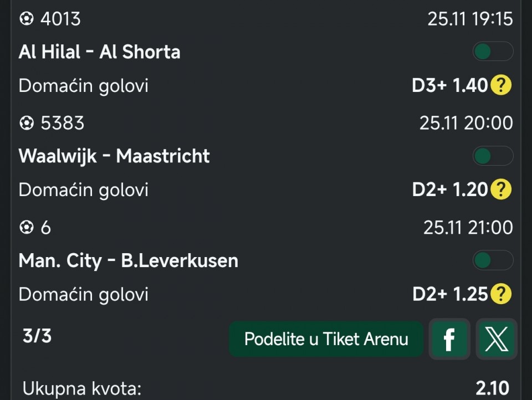Select D2+ 1.25 odds for Man. City

click(449, 294)
